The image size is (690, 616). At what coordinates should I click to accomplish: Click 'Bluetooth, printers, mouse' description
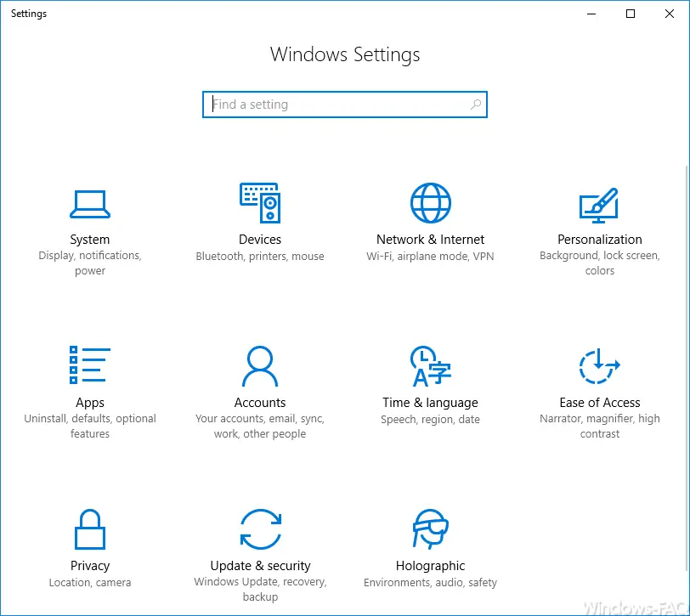260,256
